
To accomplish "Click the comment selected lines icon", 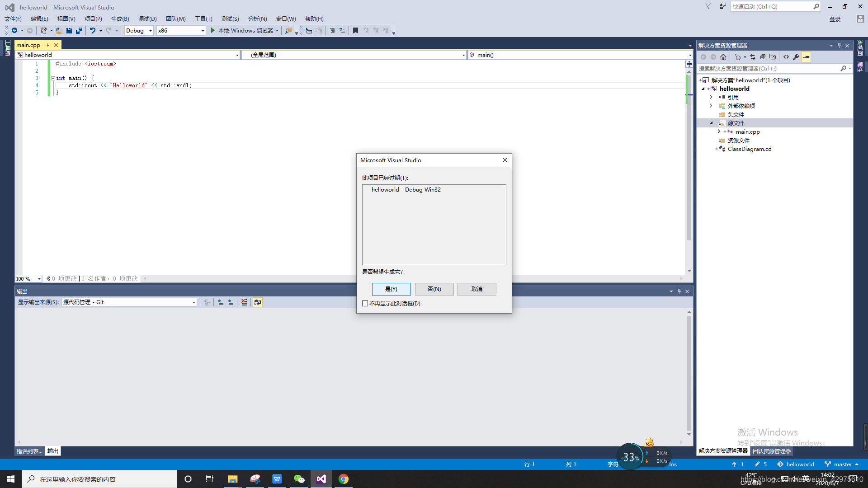I will (332, 31).
